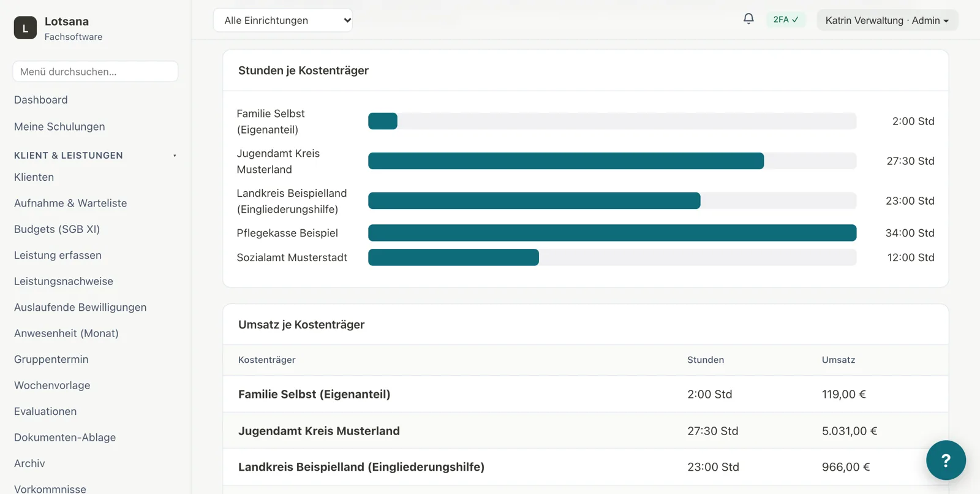Click the 119,00 € revenue value
Viewport: 980px width, 494px height.
pyautogui.click(x=844, y=394)
